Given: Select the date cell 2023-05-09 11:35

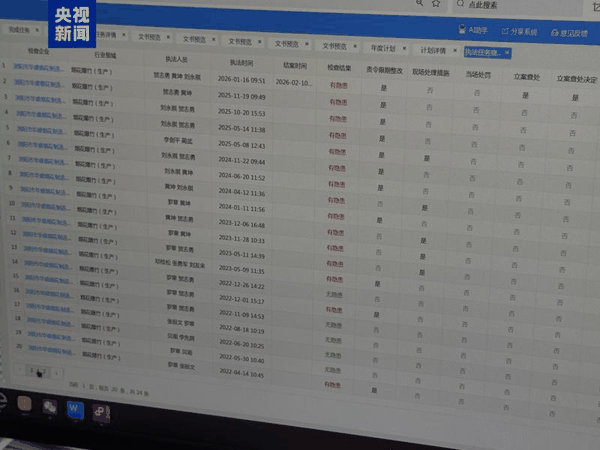Looking at the screenshot, I should [241, 270].
